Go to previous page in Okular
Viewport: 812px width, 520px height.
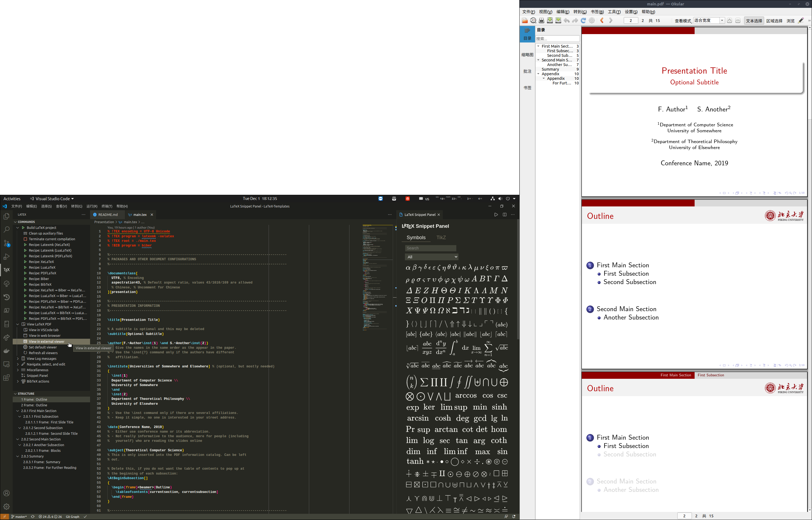[602, 21]
